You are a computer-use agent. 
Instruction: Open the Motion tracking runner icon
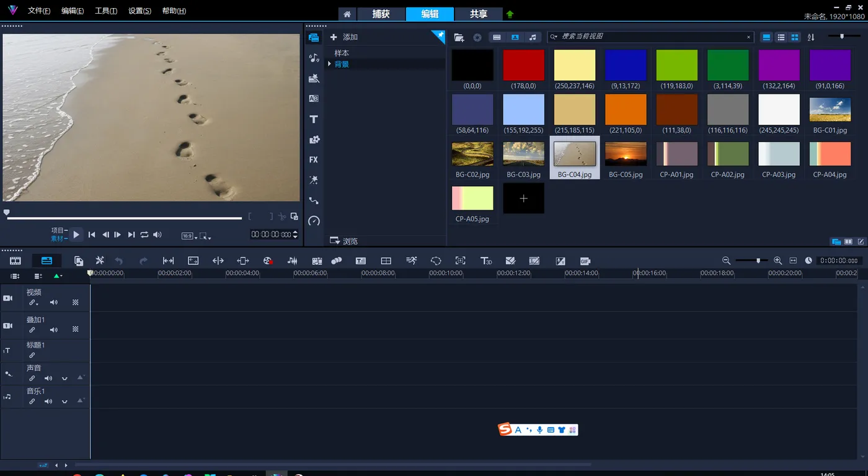click(411, 261)
